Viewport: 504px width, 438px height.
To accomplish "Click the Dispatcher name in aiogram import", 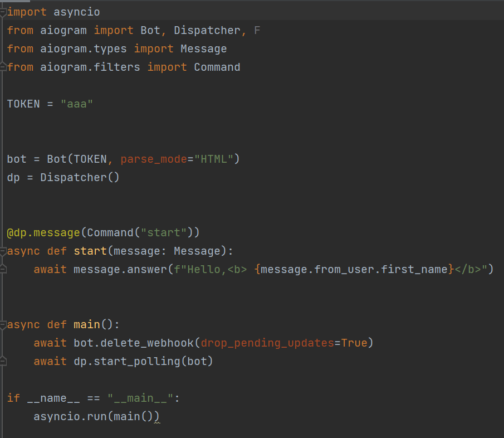I will tap(207, 31).
